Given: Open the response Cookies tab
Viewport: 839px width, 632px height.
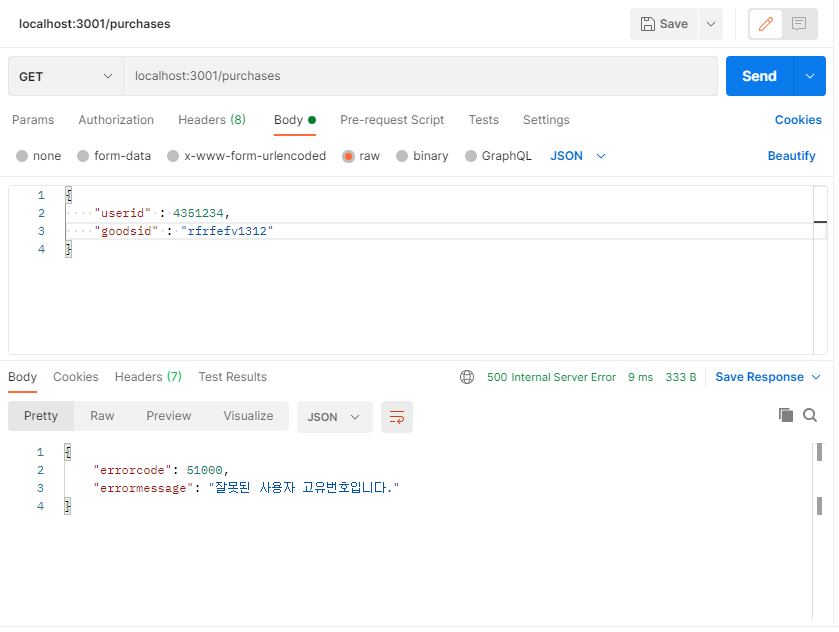Looking at the screenshot, I should pos(75,377).
